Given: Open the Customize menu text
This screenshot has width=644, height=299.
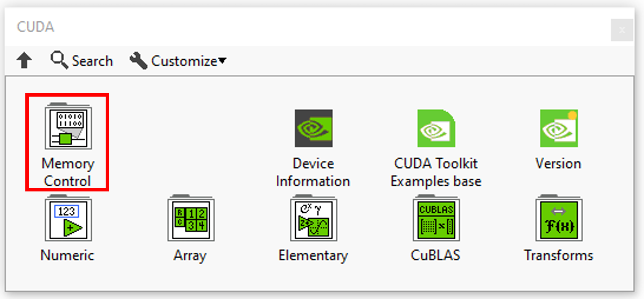Looking at the screenshot, I should click(x=184, y=61).
